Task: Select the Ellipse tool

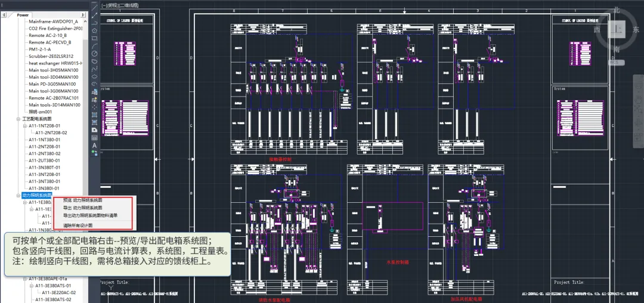Action: pyautogui.click(x=94, y=76)
